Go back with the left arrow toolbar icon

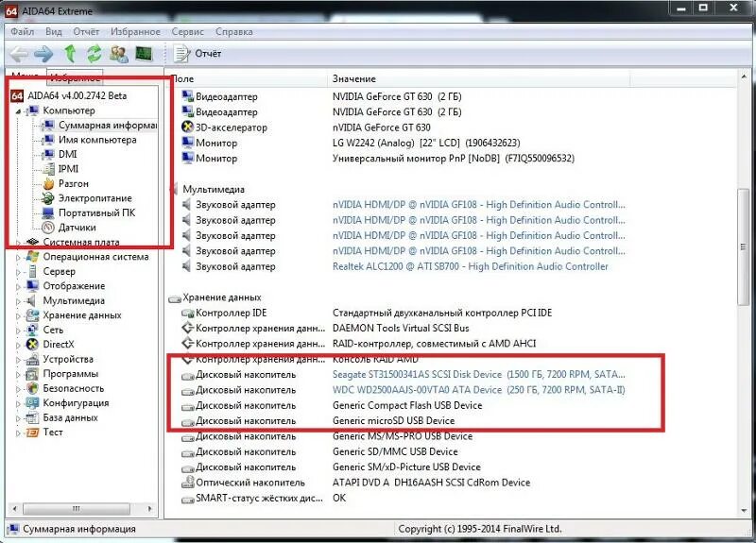click(20, 54)
